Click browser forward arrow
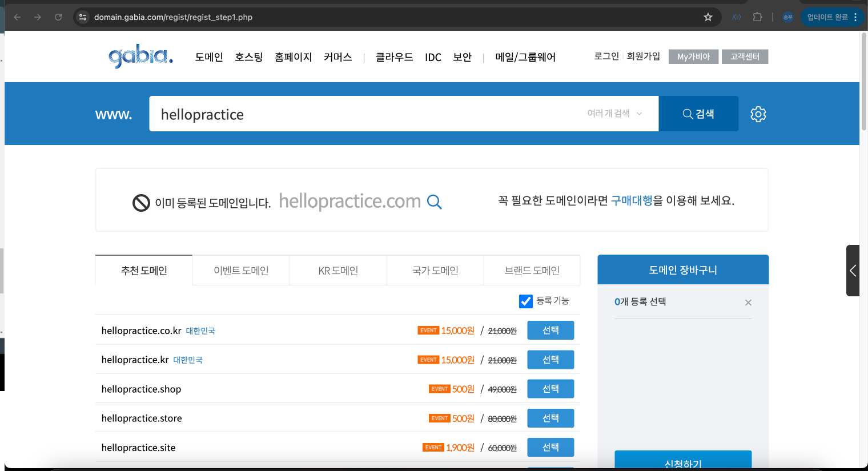Screen dimensions: 868x471 click(38, 17)
